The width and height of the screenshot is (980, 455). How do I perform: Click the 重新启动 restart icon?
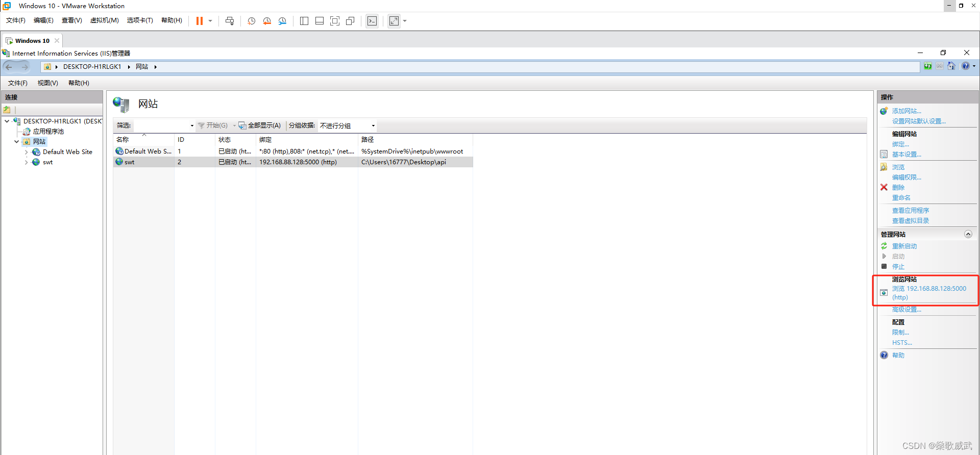click(884, 246)
